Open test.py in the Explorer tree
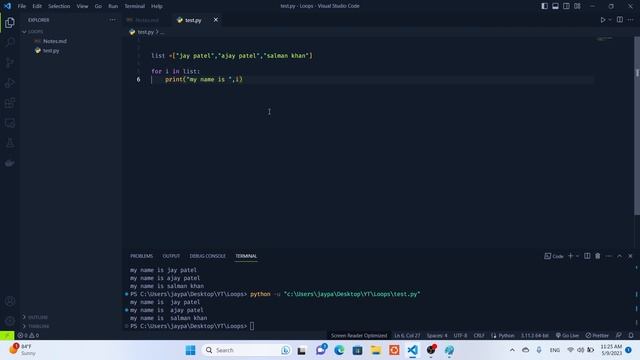This screenshot has height=360, width=640. [x=51, y=51]
